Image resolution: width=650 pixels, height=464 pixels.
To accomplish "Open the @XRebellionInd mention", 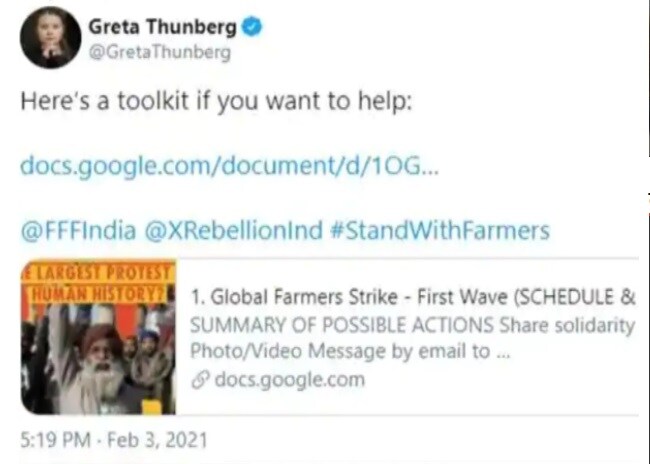I will 233,231.
